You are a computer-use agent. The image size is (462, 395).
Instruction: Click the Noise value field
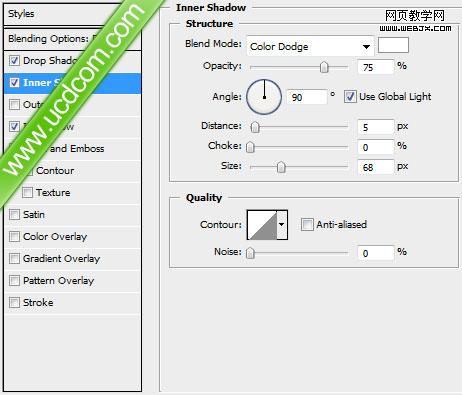pos(376,253)
